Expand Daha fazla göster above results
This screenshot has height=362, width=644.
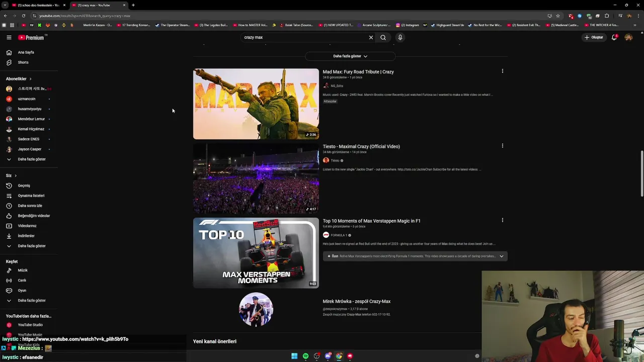350,56
